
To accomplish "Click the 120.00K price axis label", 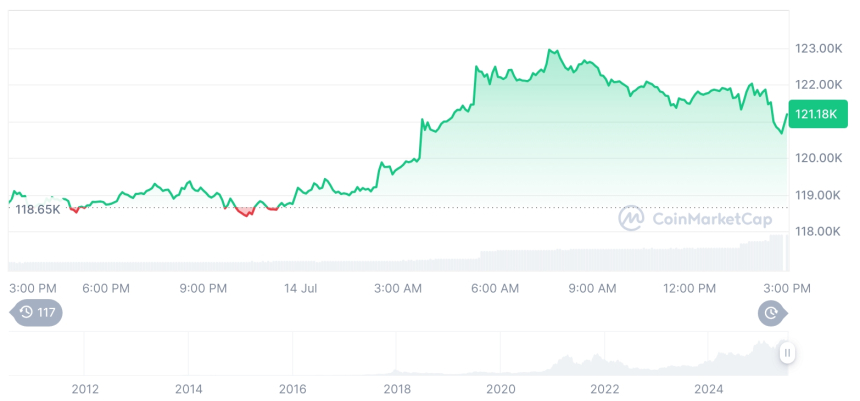I will click(817, 158).
